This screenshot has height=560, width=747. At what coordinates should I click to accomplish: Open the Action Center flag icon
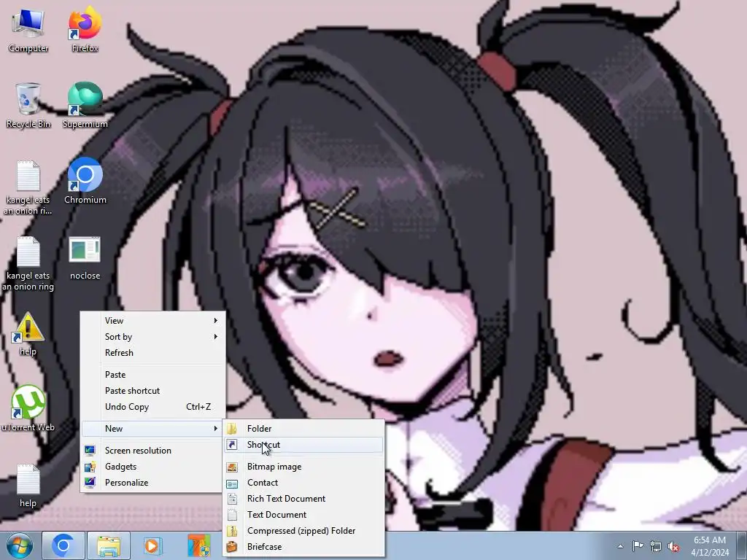click(638, 546)
